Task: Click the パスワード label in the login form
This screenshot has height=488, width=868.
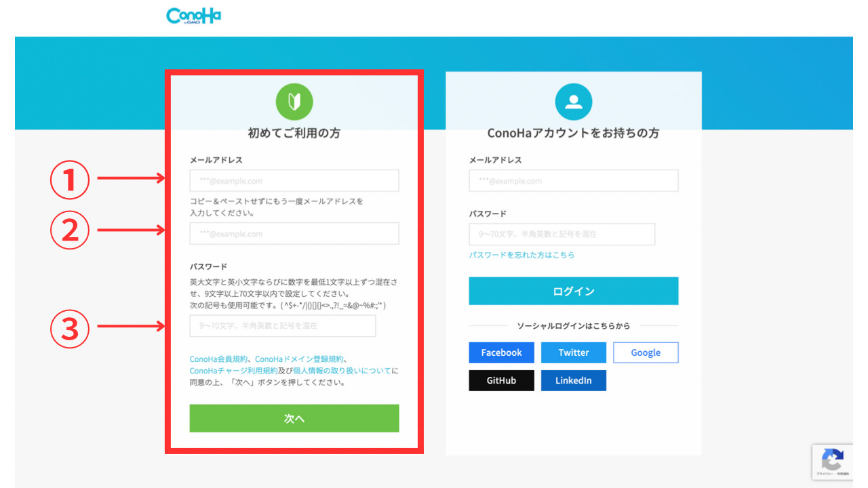Action: (x=488, y=213)
